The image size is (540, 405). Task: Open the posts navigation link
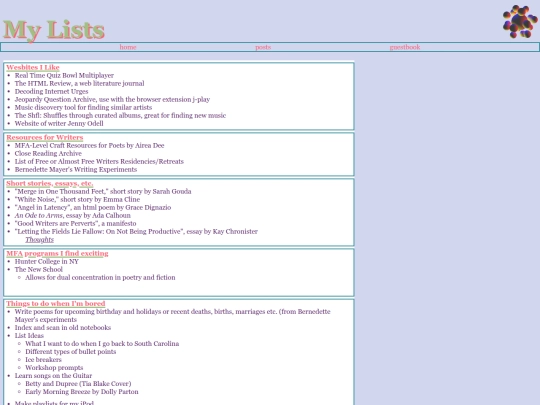[x=263, y=47]
